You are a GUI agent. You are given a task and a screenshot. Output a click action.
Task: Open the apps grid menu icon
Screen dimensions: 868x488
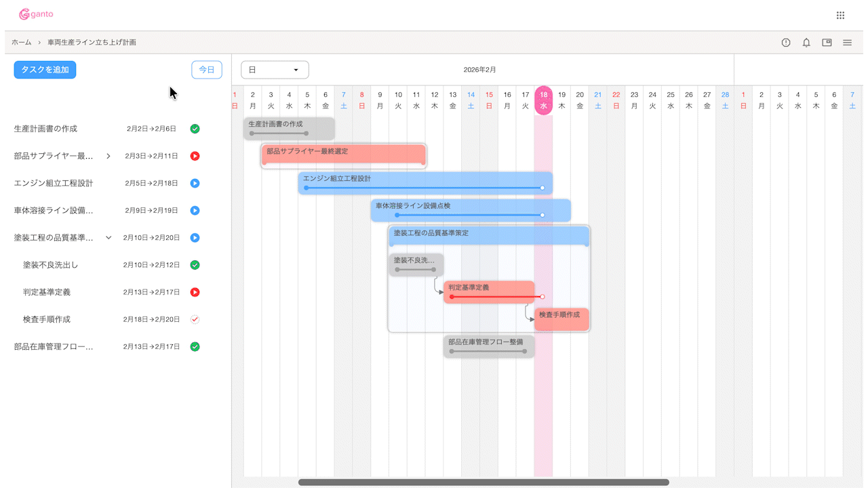click(840, 15)
